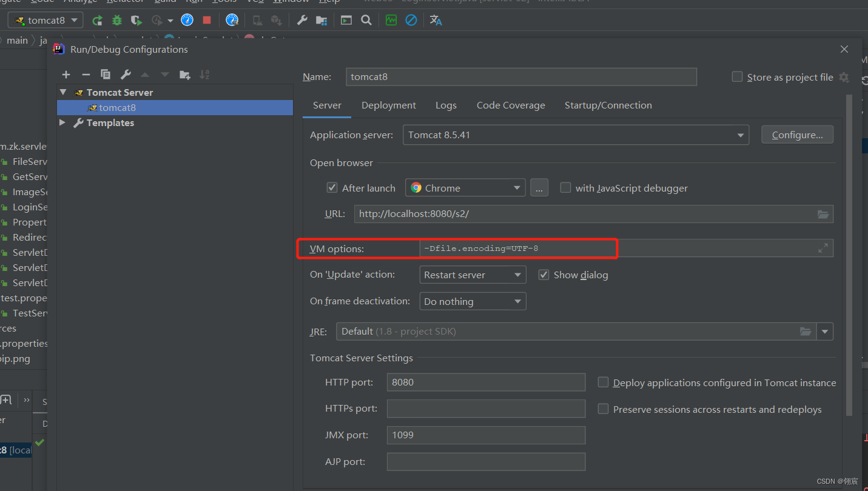868x491 pixels.
Task: Click the JMX port field
Action: coord(486,435)
